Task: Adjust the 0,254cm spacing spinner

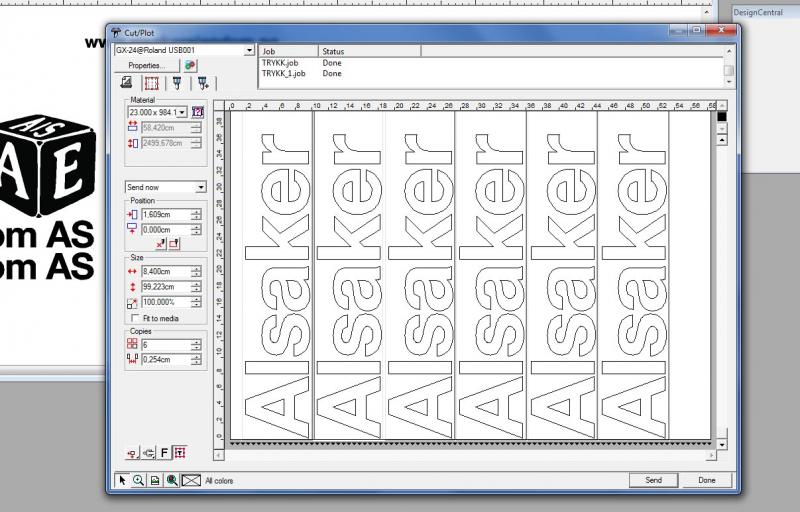Action: (x=196, y=360)
